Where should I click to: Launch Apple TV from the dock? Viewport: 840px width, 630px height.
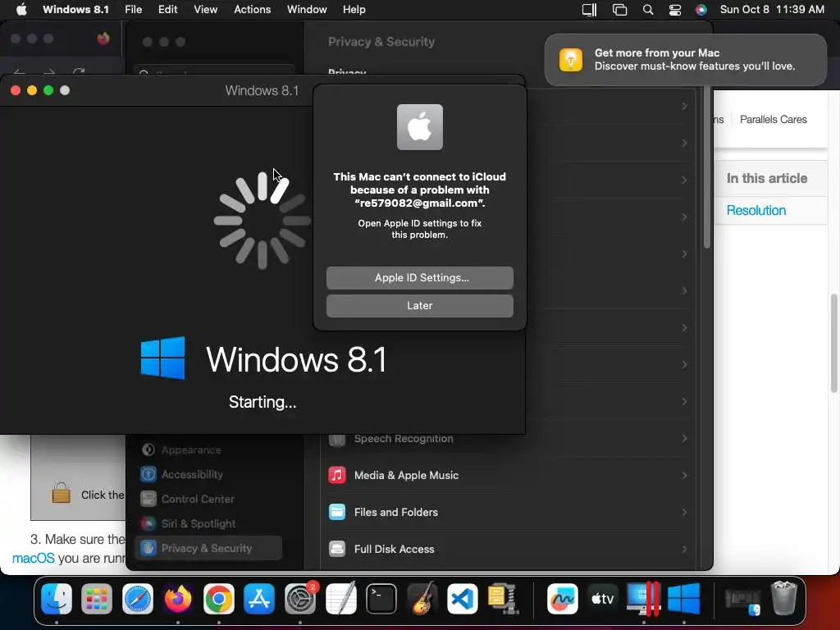(x=603, y=598)
